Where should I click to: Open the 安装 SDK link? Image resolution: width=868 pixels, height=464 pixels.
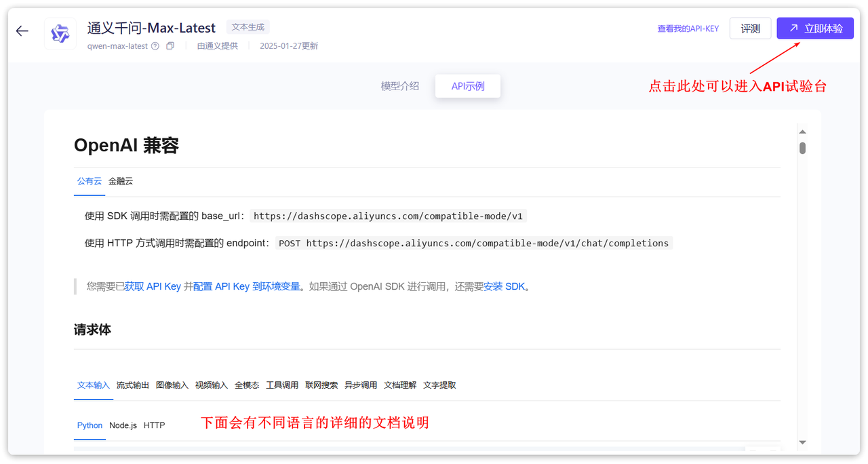503,286
